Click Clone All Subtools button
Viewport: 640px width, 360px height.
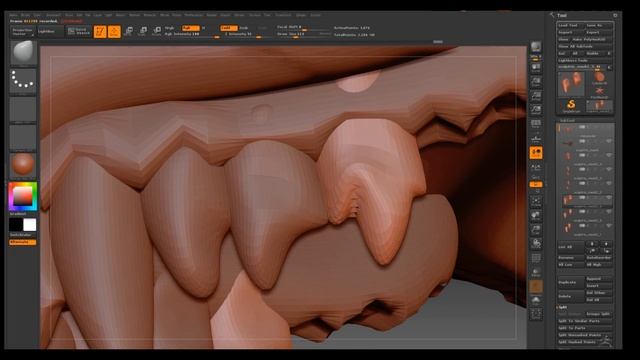585,46
